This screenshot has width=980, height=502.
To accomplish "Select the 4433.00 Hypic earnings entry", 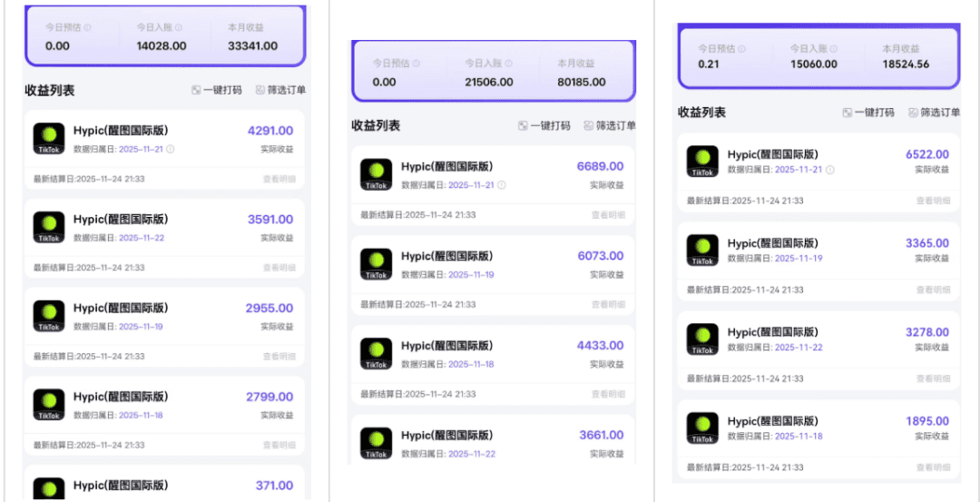I will pos(490,353).
